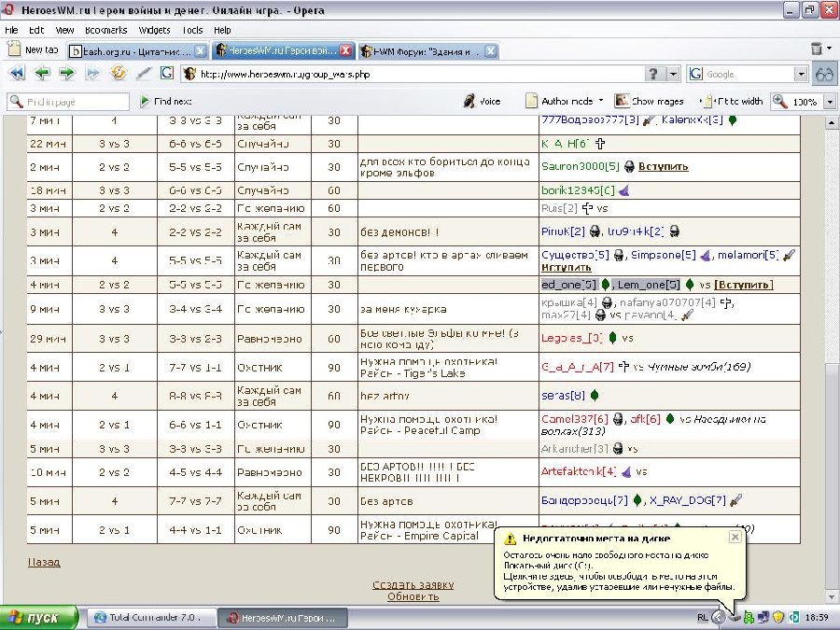Toggle Author mode style
The width and height of the screenshot is (840, 630).
(558, 101)
